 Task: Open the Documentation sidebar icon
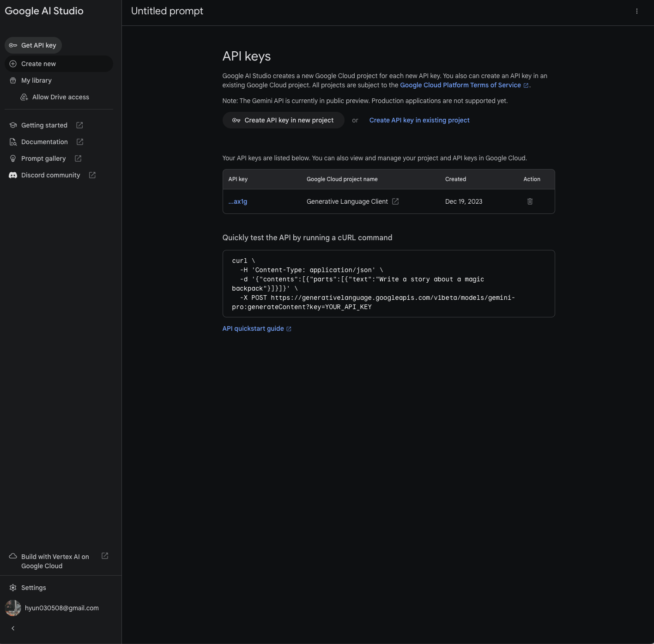(12, 142)
